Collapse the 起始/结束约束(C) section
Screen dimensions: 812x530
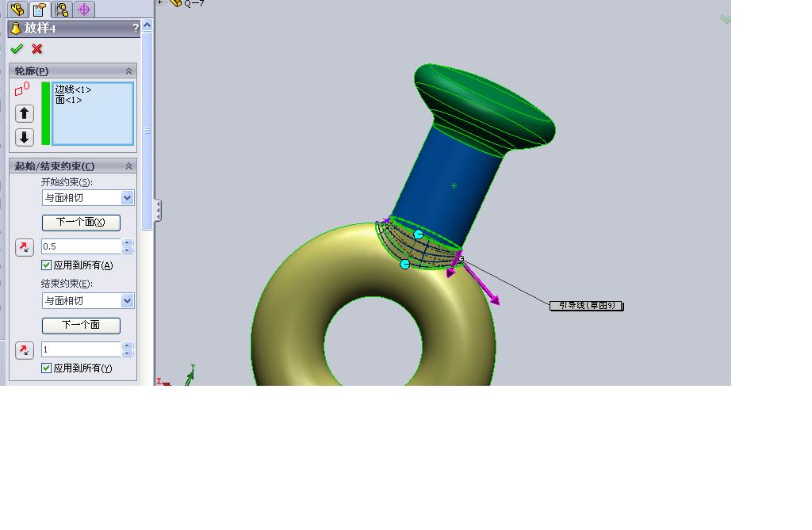click(x=129, y=166)
